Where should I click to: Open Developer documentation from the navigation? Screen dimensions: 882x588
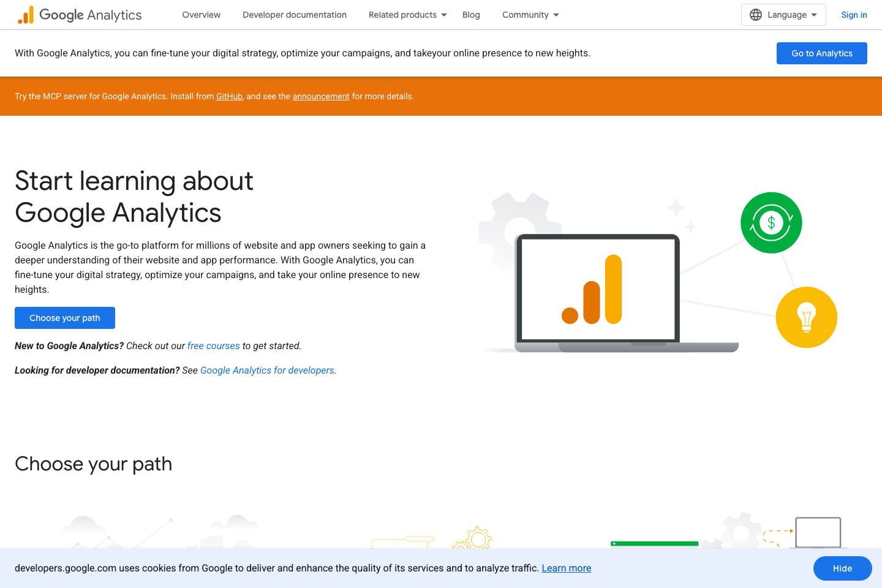click(295, 15)
